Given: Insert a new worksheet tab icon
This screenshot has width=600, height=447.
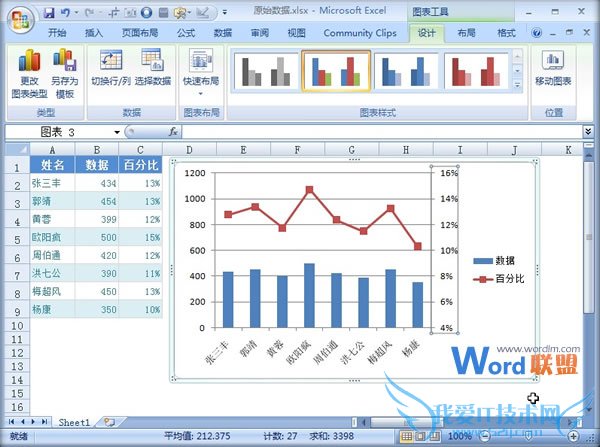Looking at the screenshot, I should [x=109, y=422].
